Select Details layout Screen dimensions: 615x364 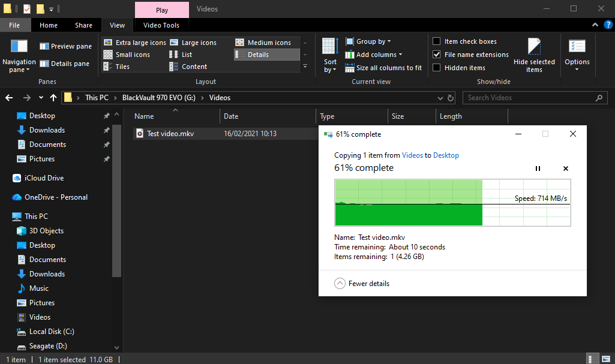[267, 55]
